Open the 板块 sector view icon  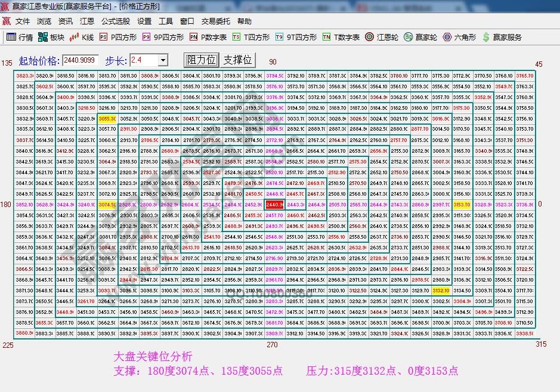coord(51,37)
